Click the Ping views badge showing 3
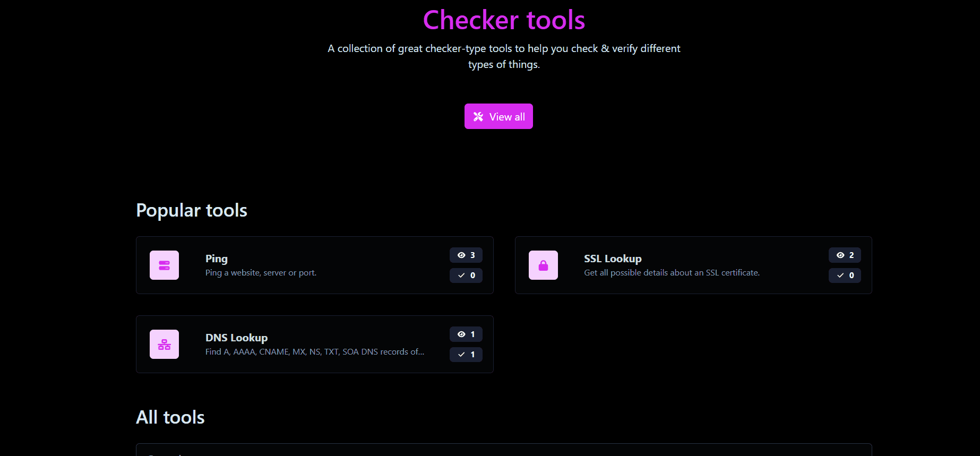This screenshot has width=980, height=456. tap(466, 255)
